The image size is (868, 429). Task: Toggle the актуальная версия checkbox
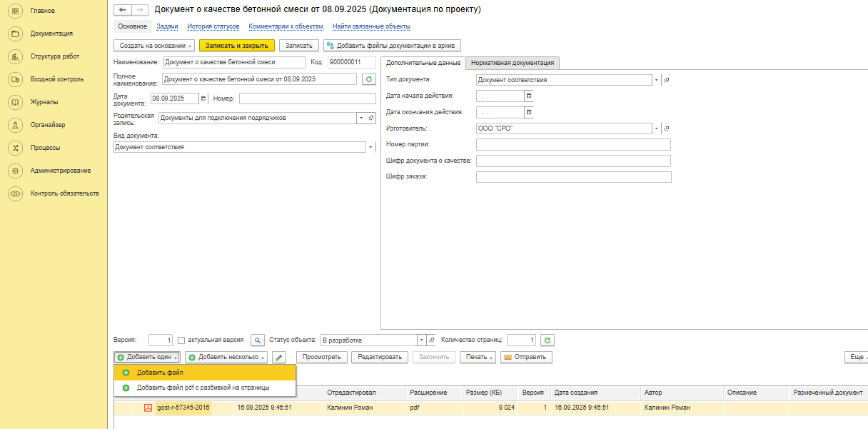point(181,340)
